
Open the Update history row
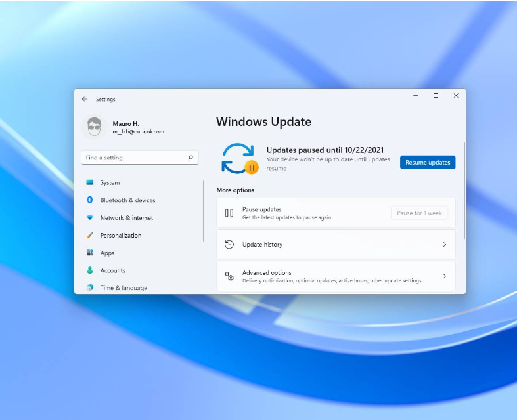coord(336,244)
